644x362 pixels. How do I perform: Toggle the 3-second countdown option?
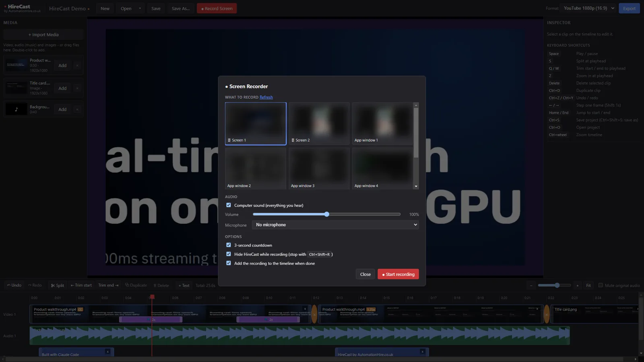coord(229,245)
